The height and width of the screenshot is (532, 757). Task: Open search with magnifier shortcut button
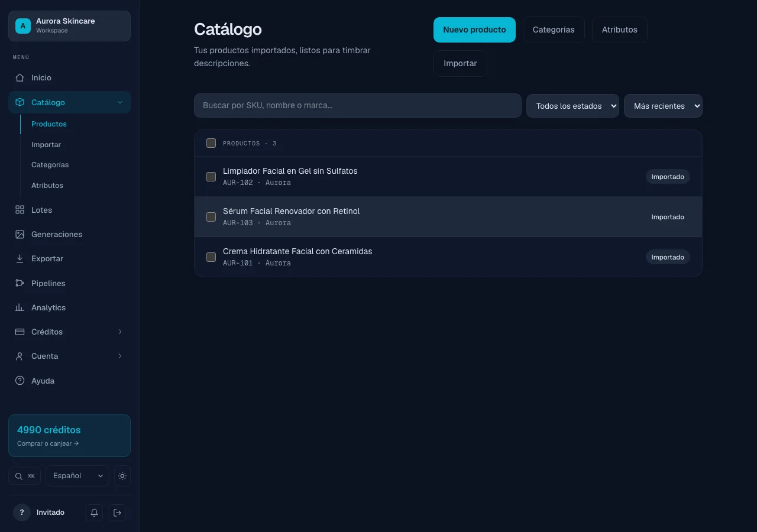pyautogui.click(x=24, y=476)
